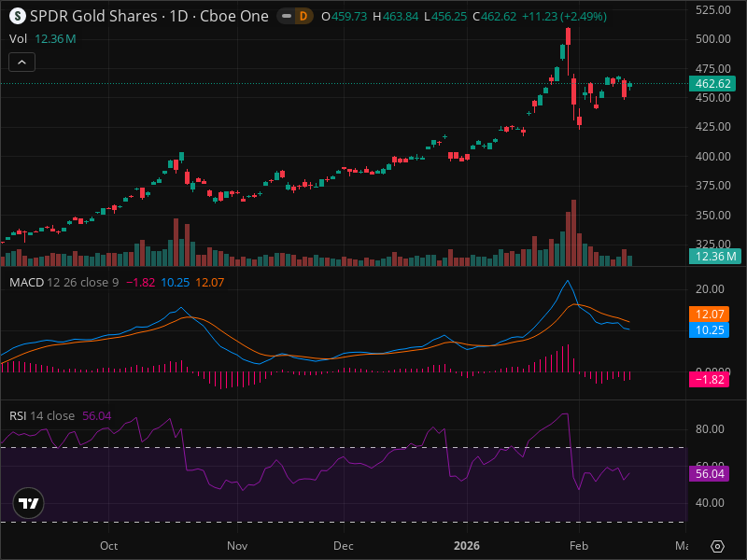Click the current price label 462.62
This screenshot has width=747, height=560.
tap(712, 84)
